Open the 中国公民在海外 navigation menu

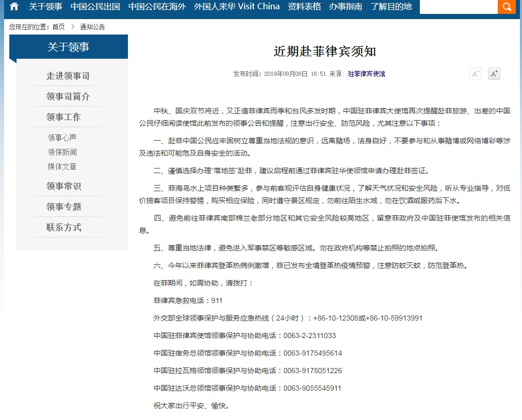tap(157, 7)
